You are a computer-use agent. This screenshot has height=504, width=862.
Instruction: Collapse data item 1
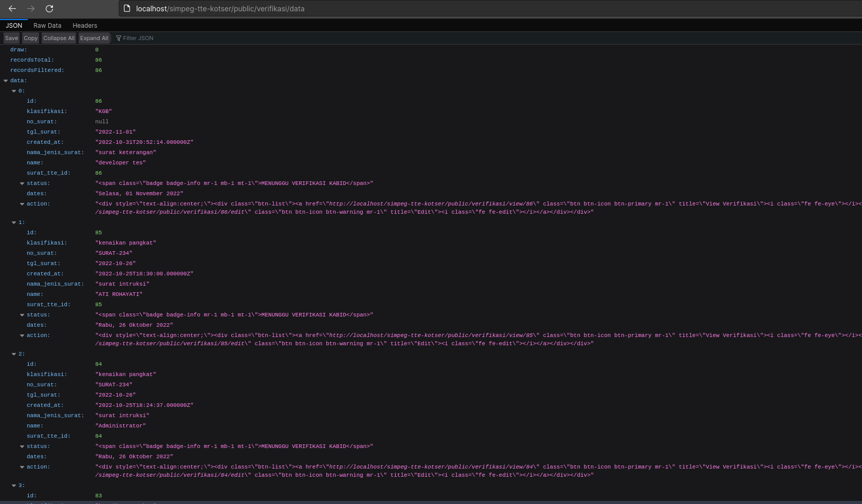pyautogui.click(x=14, y=222)
